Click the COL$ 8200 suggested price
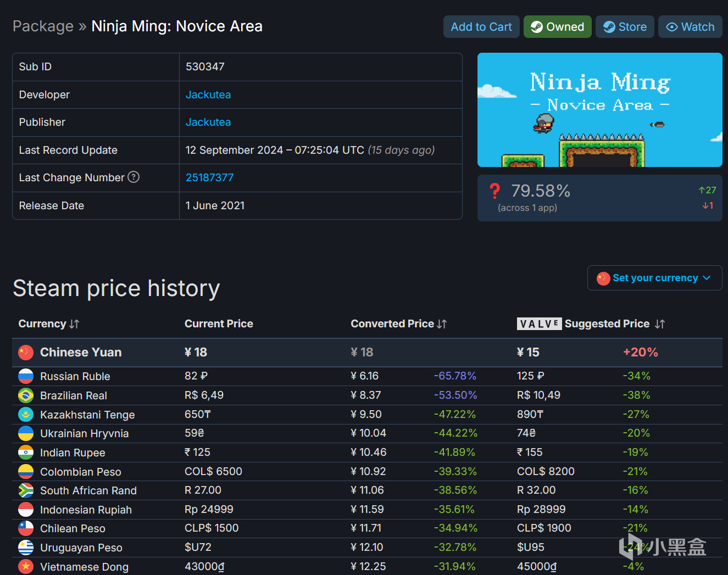Screen dimensions: 728x575 (x=546, y=471)
